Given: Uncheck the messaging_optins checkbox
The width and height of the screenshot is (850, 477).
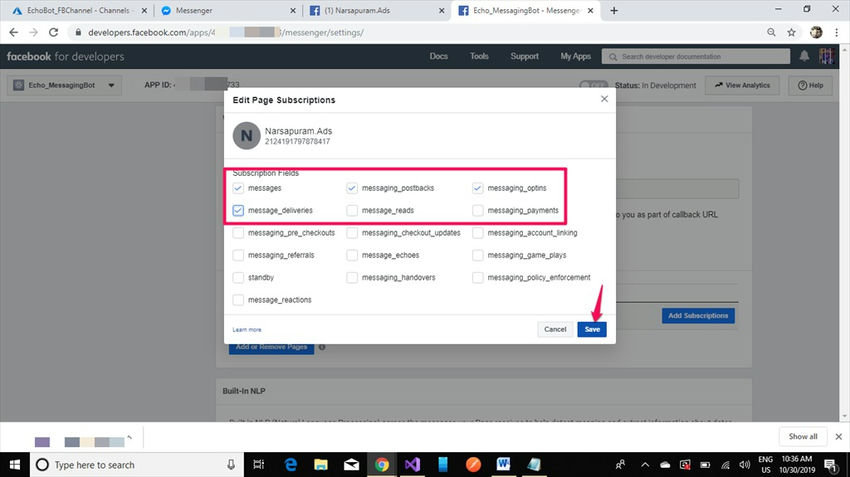Looking at the screenshot, I should 477,188.
